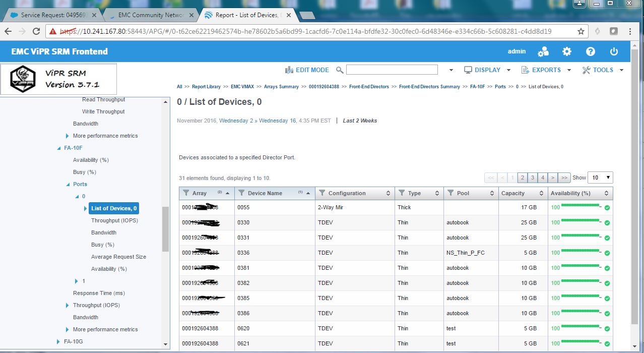The image size is (644, 353).
Task: Click the green status check for device 0620
Action: (607, 329)
